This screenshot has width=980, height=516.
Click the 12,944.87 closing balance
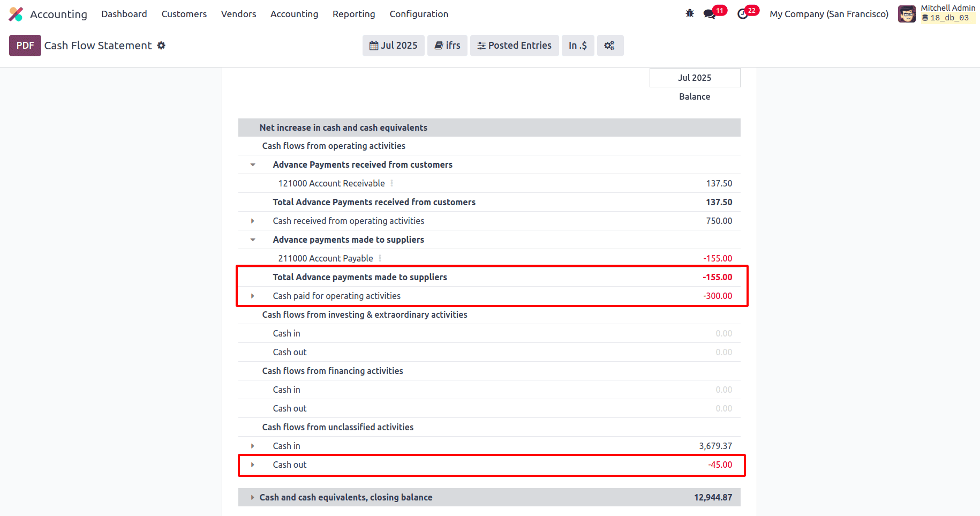point(713,497)
